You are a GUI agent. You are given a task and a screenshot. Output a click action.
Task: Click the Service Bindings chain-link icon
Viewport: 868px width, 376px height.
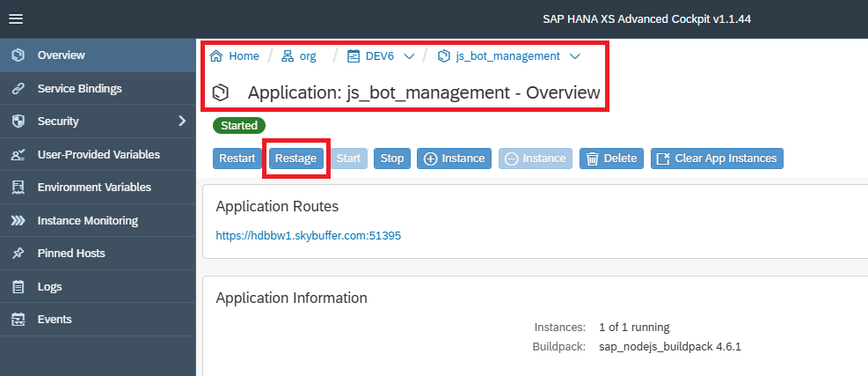[x=18, y=89]
